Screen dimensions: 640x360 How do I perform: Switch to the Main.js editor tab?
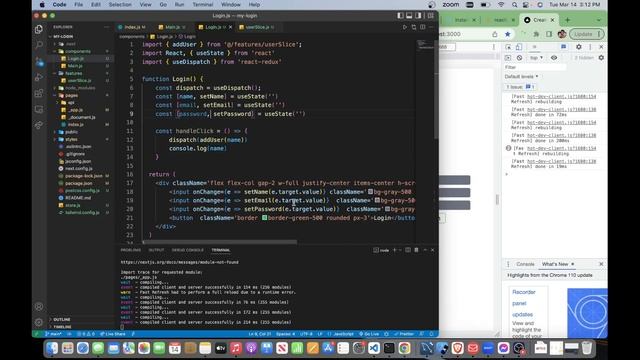tap(172, 27)
